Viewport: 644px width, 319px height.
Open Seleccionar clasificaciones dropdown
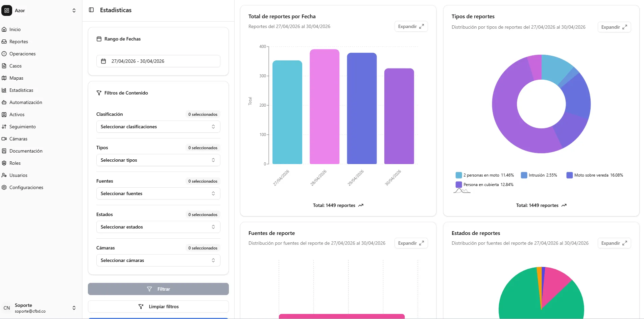[158, 127]
